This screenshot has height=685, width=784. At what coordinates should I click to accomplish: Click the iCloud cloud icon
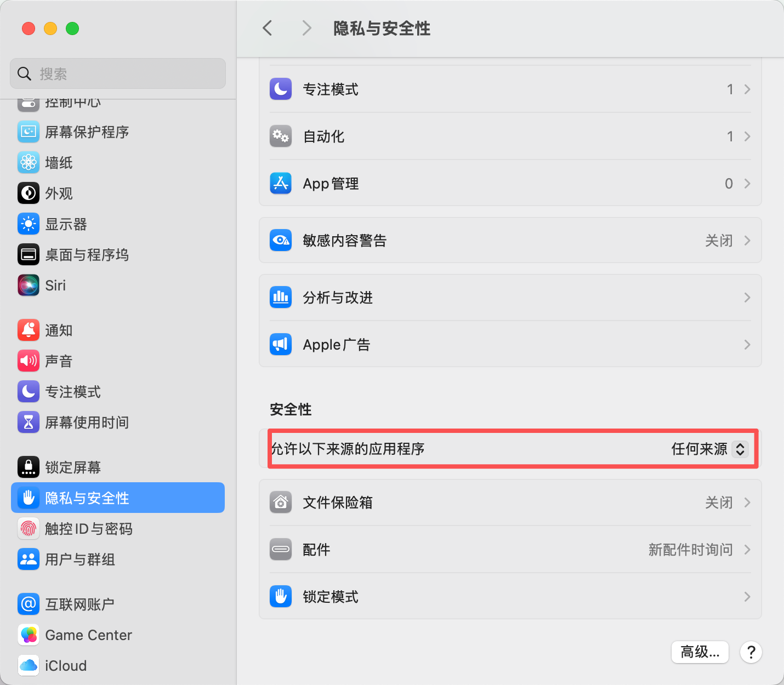(x=29, y=666)
